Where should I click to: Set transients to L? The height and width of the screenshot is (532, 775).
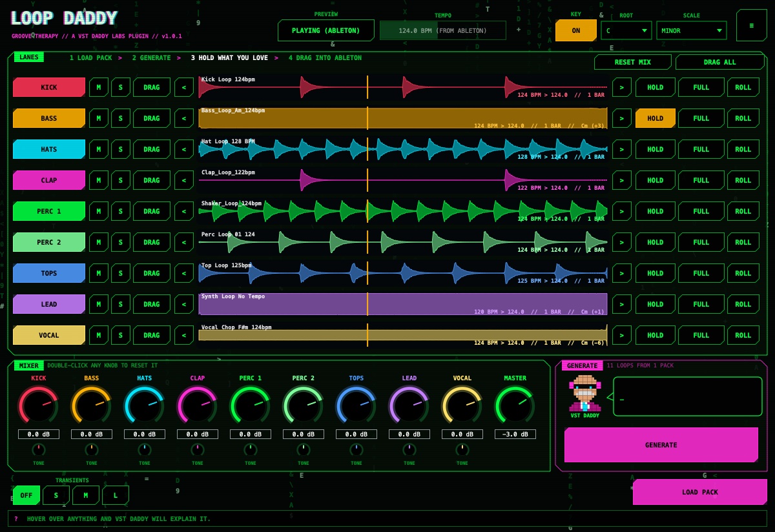[116, 495]
